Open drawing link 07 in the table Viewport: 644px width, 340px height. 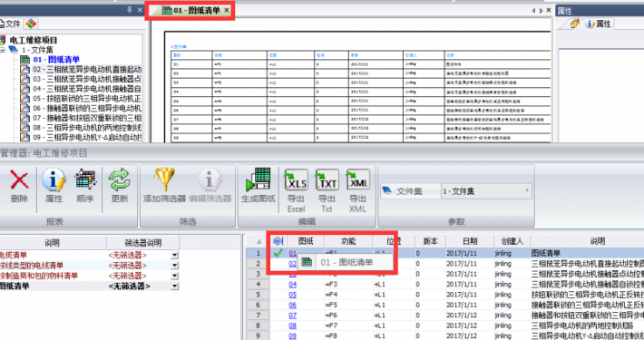(292, 315)
